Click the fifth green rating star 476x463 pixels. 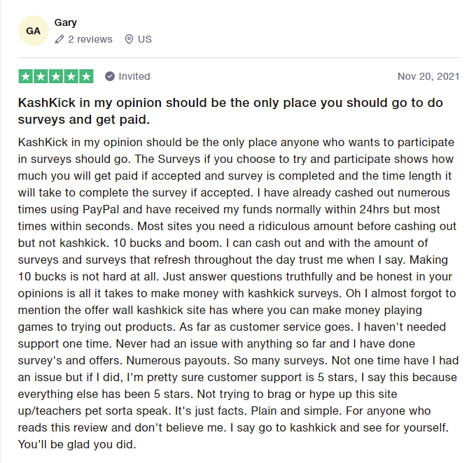[x=86, y=76]
